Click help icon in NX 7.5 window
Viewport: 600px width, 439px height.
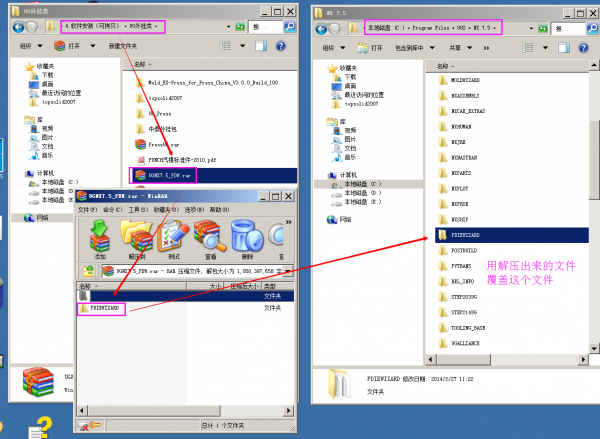[584, 48]
